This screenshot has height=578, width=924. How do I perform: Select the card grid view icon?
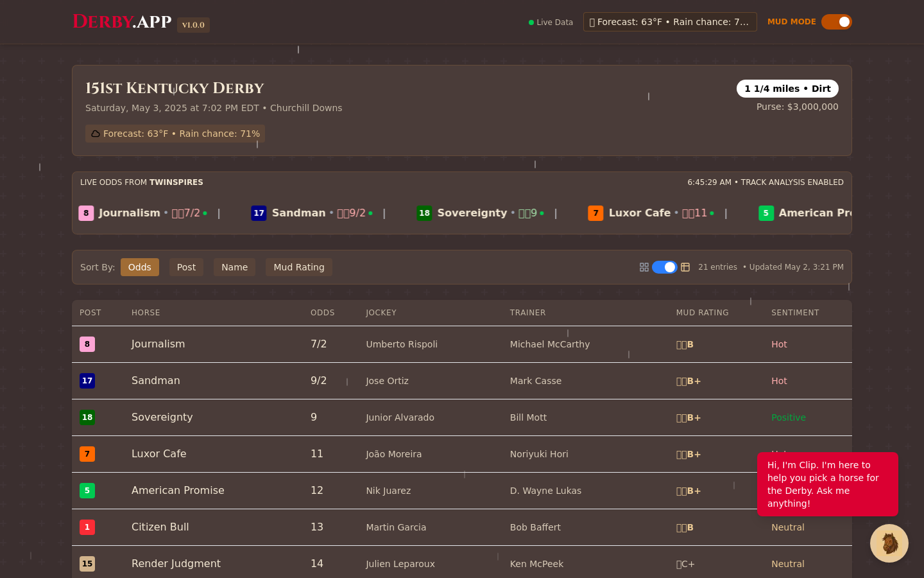point(644,267)
